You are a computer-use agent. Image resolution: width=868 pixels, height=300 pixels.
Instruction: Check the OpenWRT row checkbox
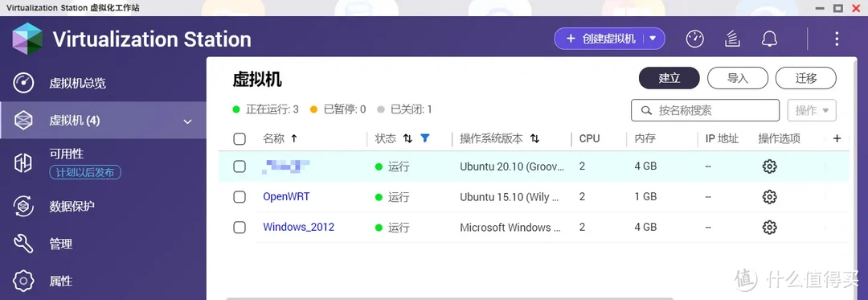point(240,196)
